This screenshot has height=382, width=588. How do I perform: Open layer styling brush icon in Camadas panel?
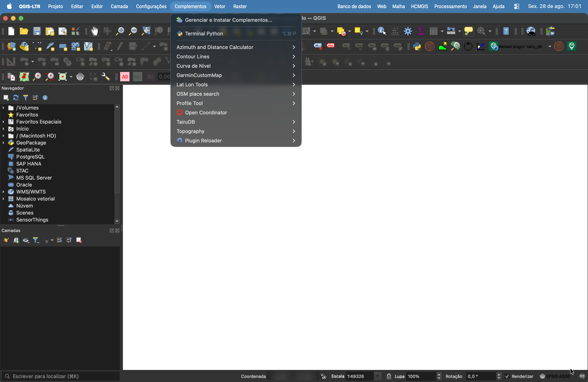tap(6, 240)
